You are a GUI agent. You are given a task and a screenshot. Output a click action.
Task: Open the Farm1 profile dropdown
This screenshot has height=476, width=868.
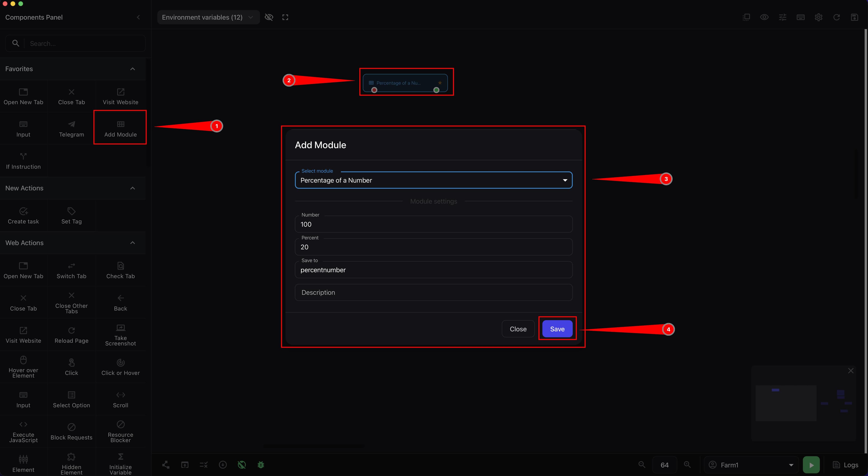[751, 465]
